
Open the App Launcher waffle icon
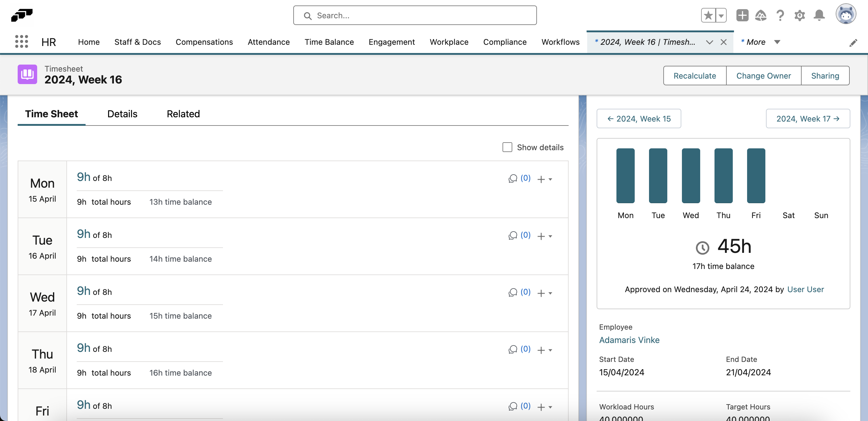[21, 41]
